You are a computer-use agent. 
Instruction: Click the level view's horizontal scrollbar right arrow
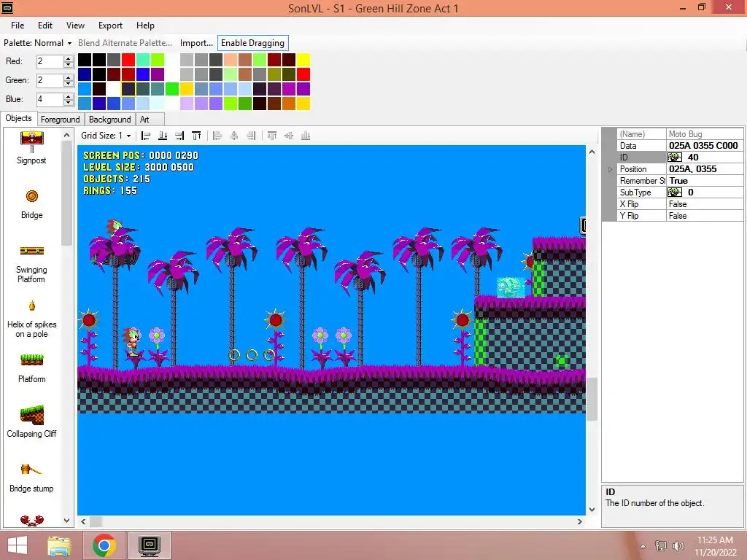pos(579,522)
